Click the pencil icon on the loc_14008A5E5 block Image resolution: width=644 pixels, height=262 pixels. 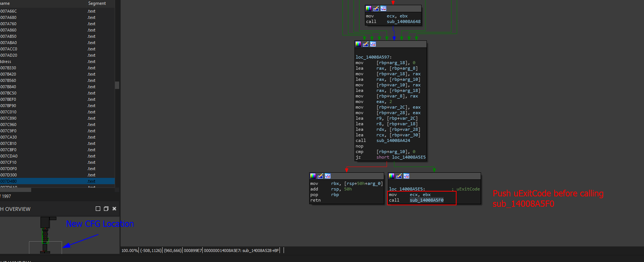[x=399, y=176]
